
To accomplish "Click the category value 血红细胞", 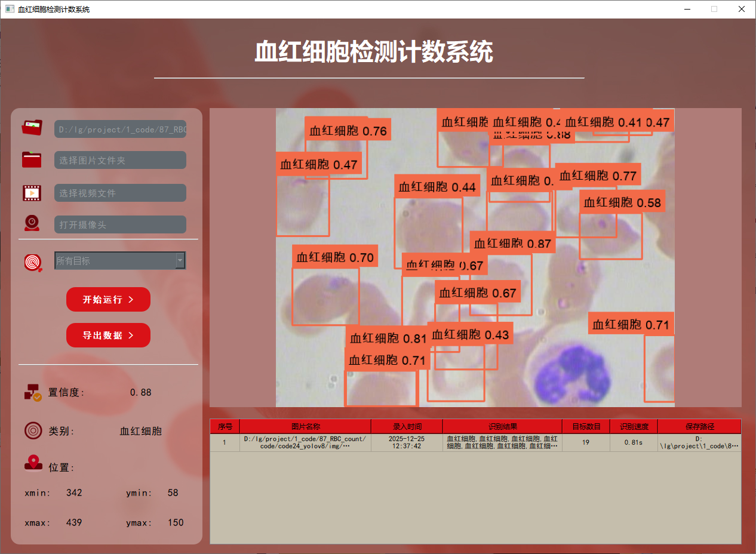I will 141,431.
